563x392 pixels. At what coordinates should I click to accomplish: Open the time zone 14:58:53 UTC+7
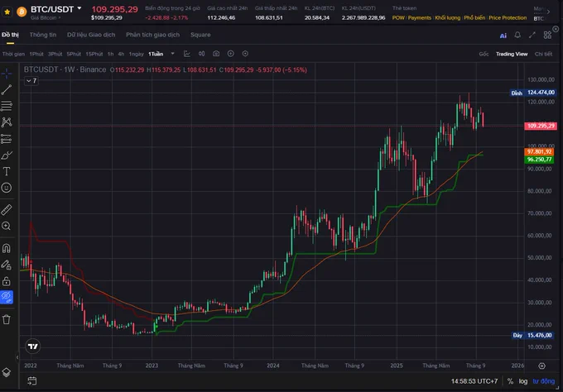pos(474,381)
